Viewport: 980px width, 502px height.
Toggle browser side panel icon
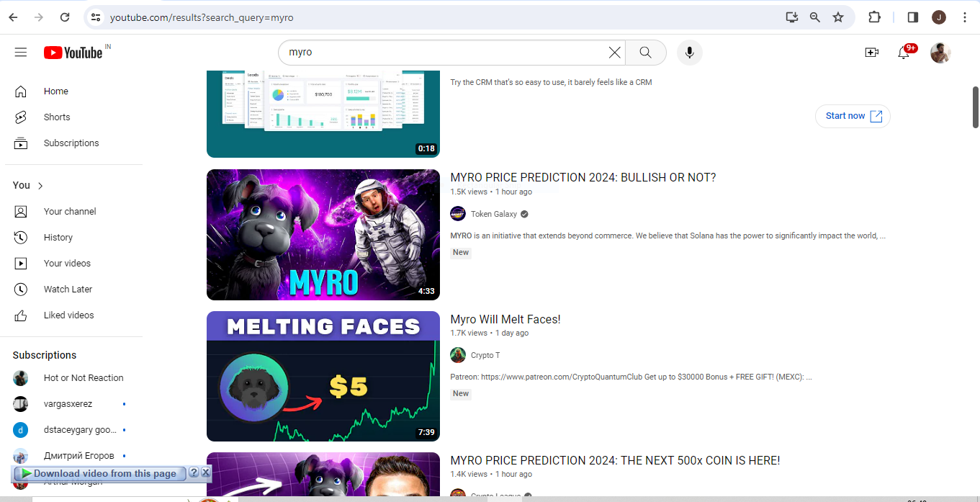[x=913, y=17]
